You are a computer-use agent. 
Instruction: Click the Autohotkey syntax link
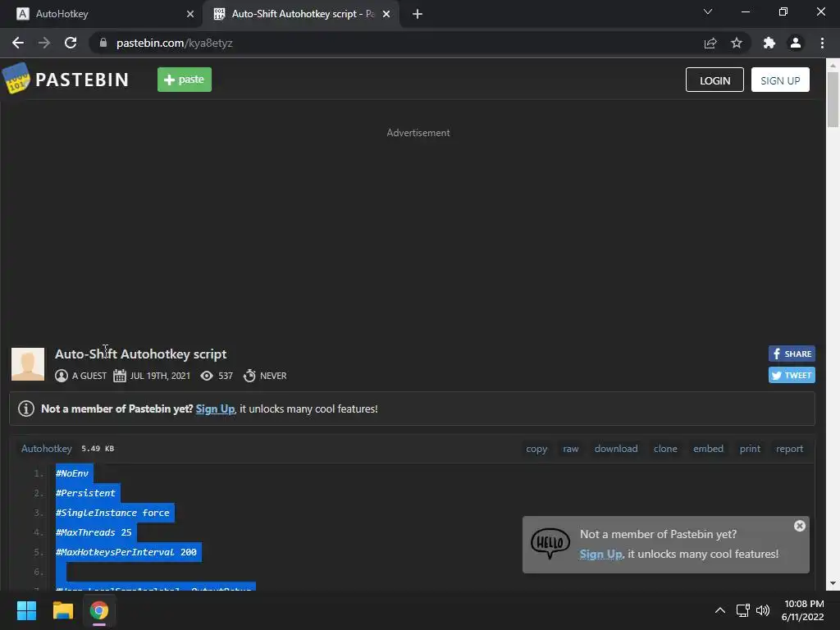(47, 449)
